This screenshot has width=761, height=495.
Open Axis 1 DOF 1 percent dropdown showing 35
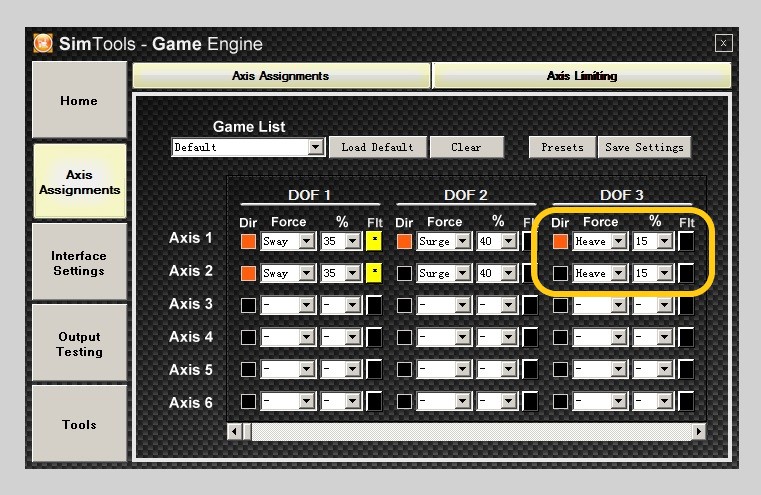tap(341, 241)
